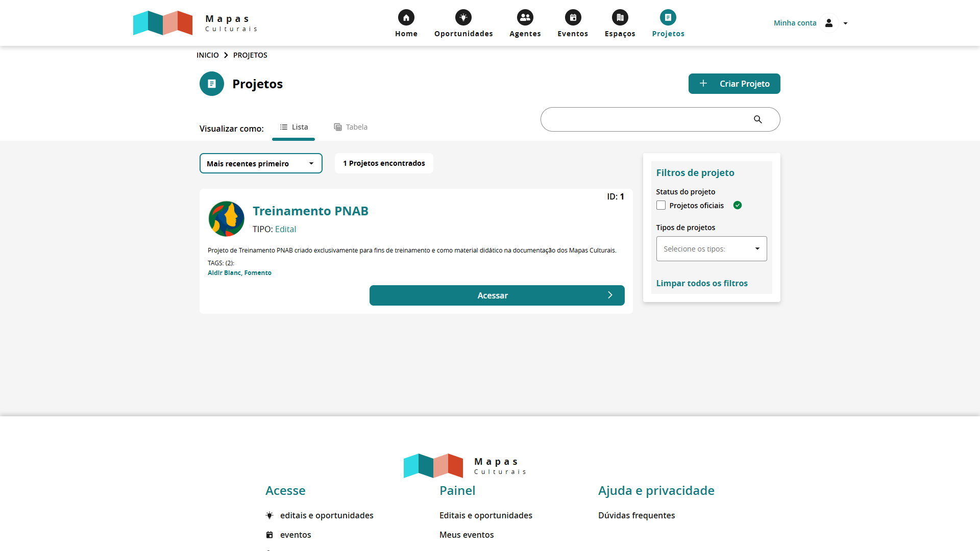Switch to the Tabela view tab
This screenshot has height=551, width=980.
[x=350, y=127]
